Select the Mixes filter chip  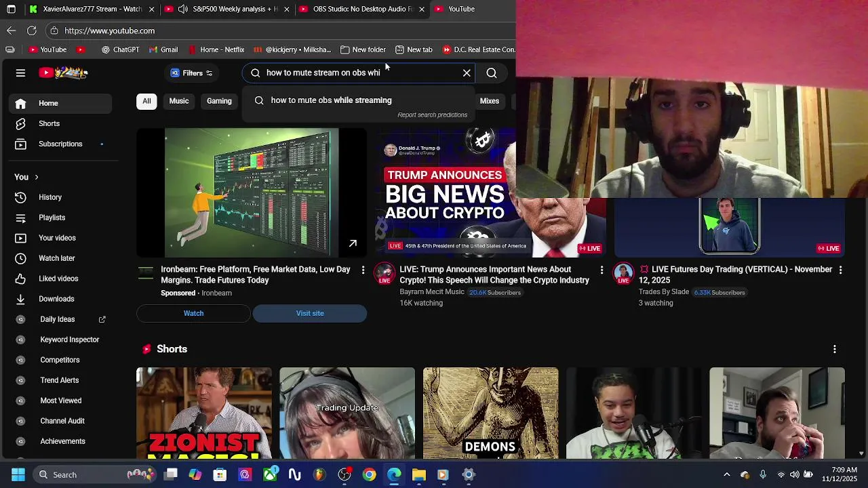[490, 101]
